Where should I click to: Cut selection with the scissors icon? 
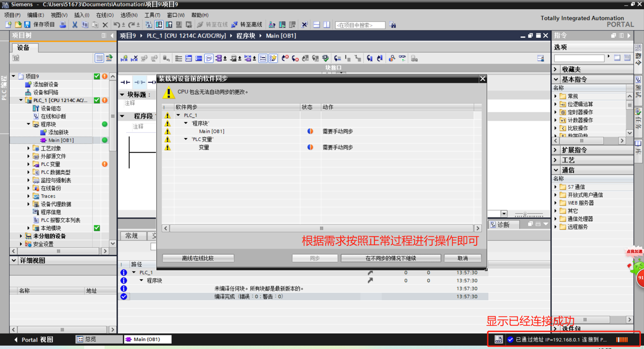pyautogui.click(x=75, y=25)
